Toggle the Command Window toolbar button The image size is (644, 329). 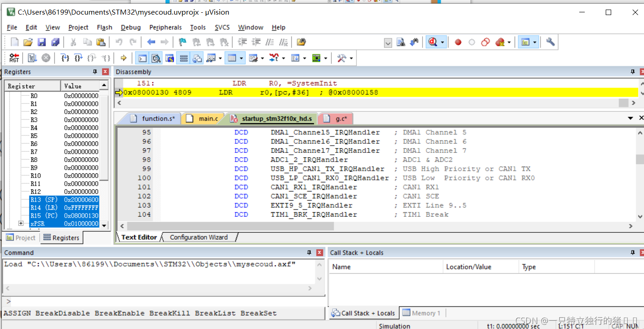(142, 58)
